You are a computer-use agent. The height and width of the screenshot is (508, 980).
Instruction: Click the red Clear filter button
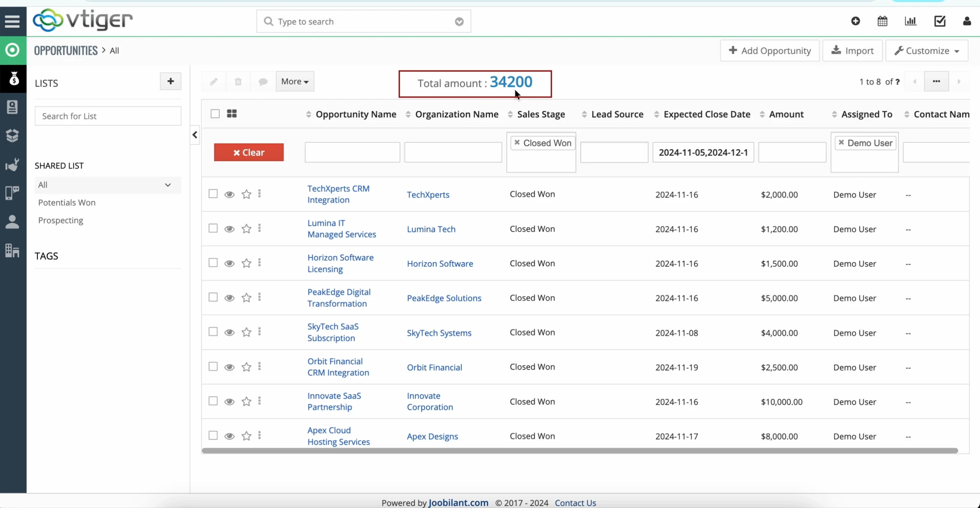tap(249, 152)
